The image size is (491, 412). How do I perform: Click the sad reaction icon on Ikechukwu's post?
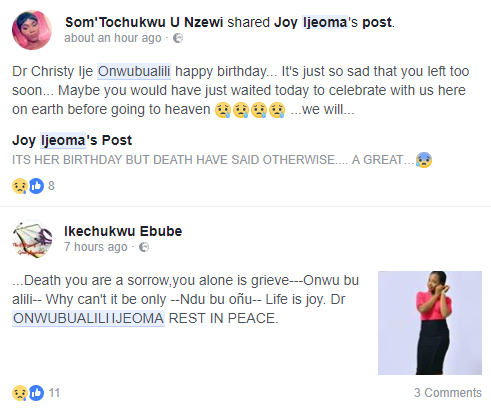(x=20, y=393)
